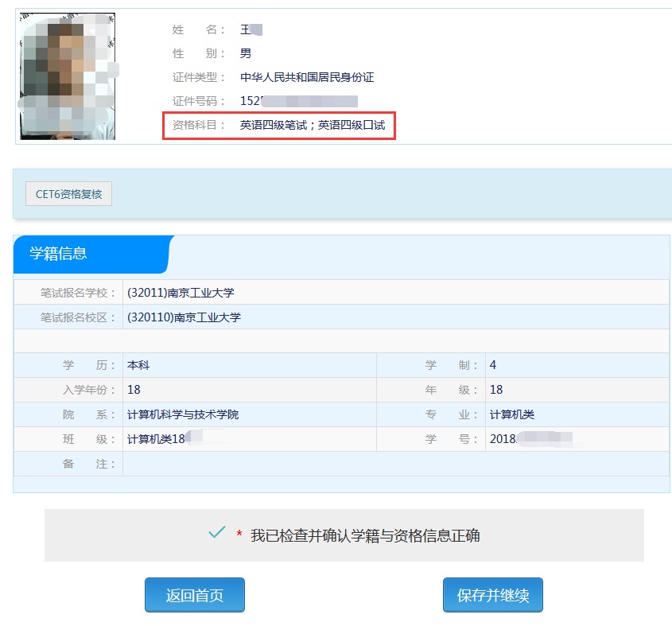The height and width of the screenshot is (626, 672).
Task: Click the 年级 value 18
Action: 496,390
